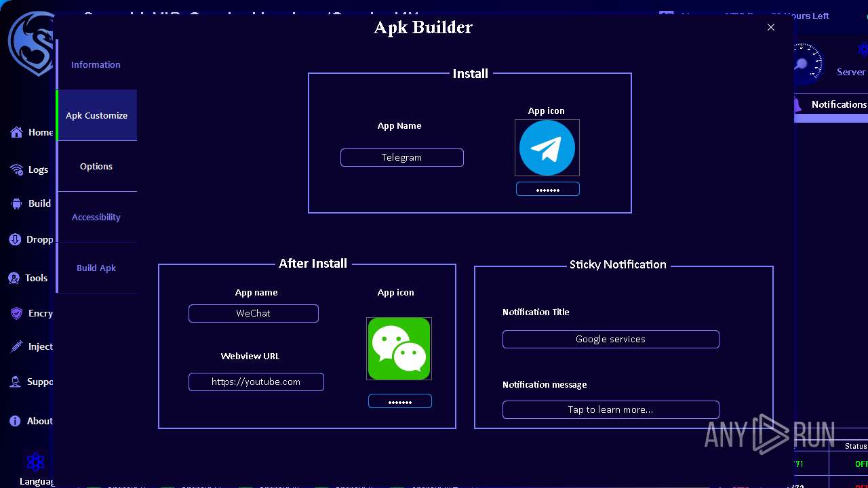868x488 pixels.
Task: Click the About label in sidebar
Action: click(x=40, y=421)
